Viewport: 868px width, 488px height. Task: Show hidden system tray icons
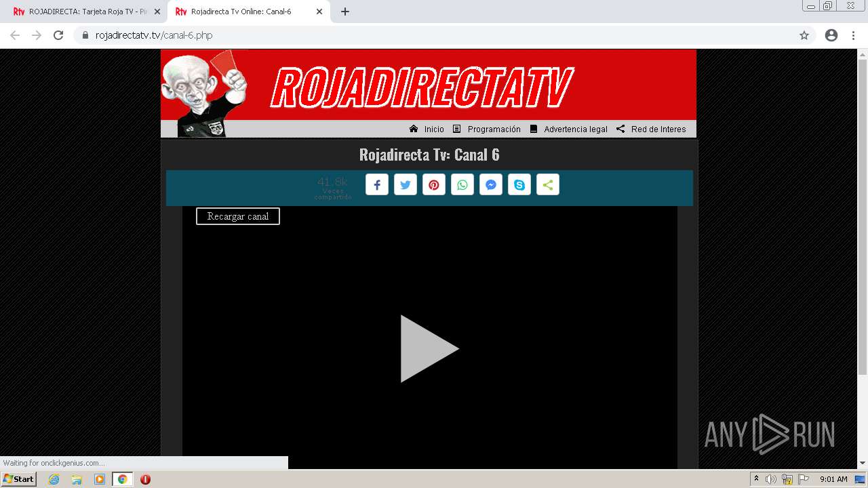pyautogui.click(x=756, y=479)
